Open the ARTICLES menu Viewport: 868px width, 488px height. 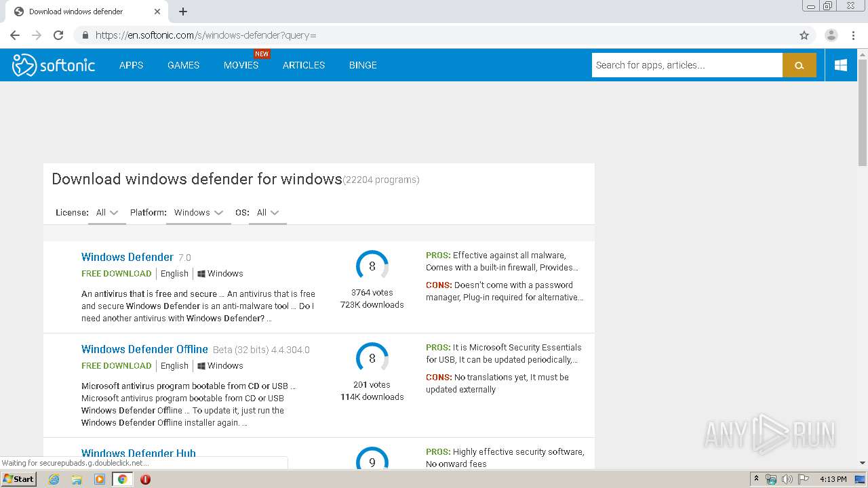pos(304,65)
